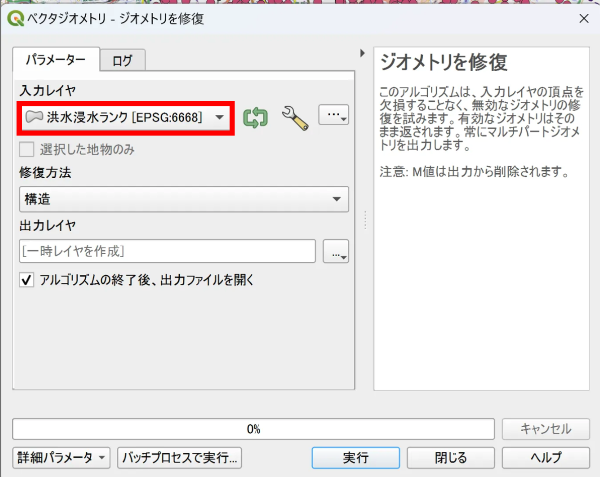Screen dimensions: 600x477
Task: Click the 実行 button
Action: (355, 457)
